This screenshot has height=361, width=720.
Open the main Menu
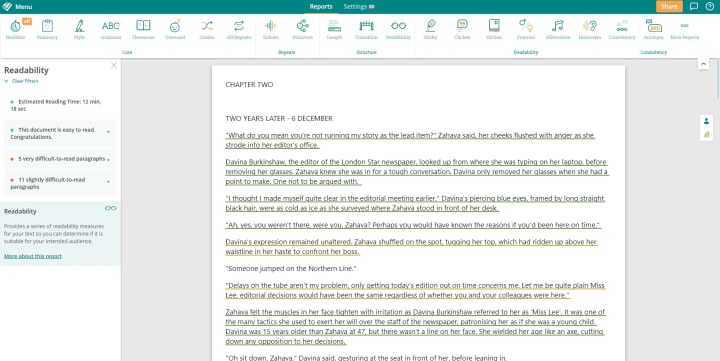click(x=17, y=6)
